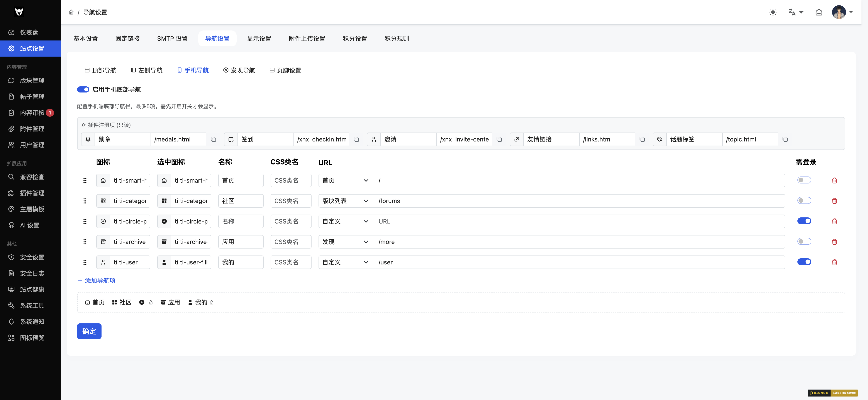Click 添加导航项 link
Screen dimensions: 868x400
point(97,281)
